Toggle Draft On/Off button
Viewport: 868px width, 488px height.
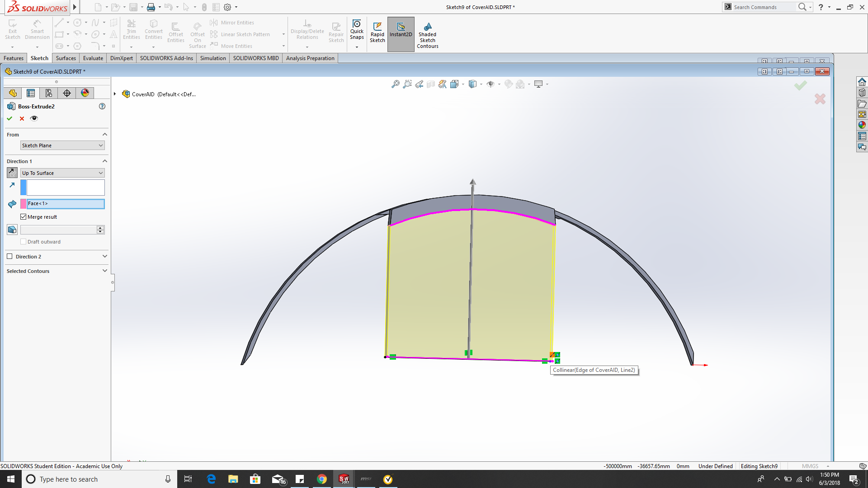[x=12, y=230]
